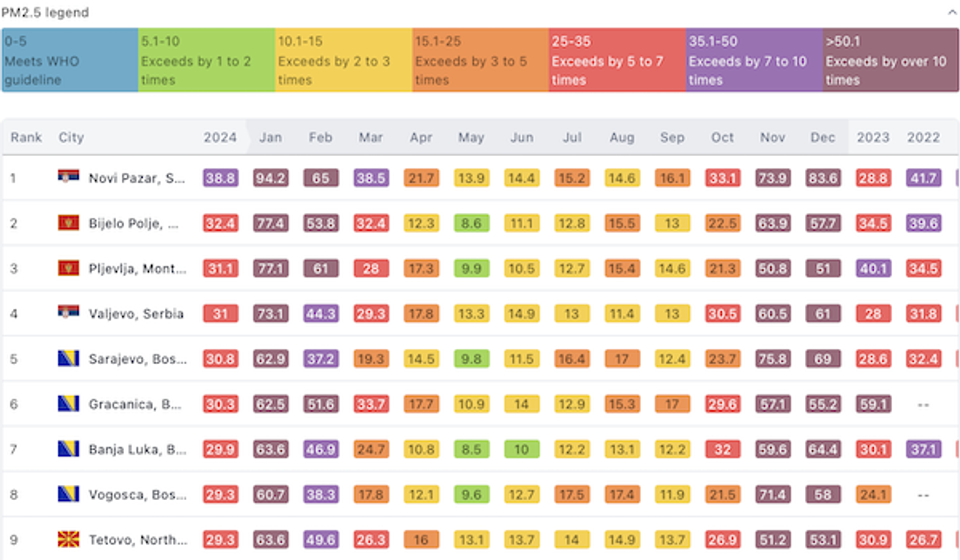Open the Valjevo, Serbia city link
Viewport: 960px width, 560px height.
(136, 313)
